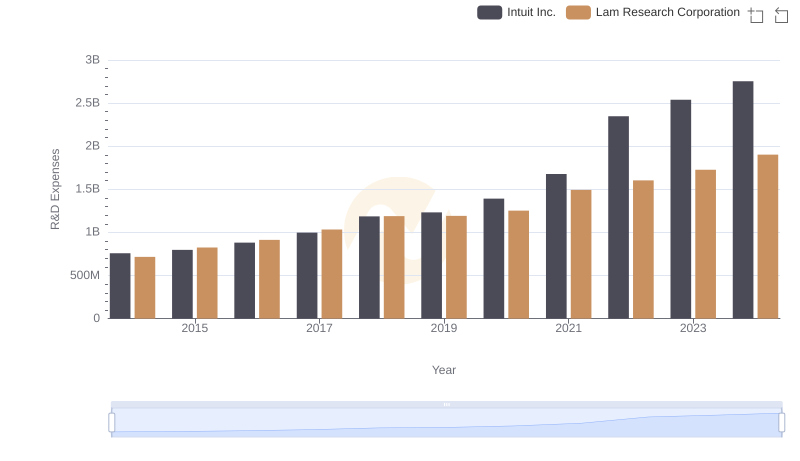Click the Lam Research bar for 2018

tap(394, 267)
